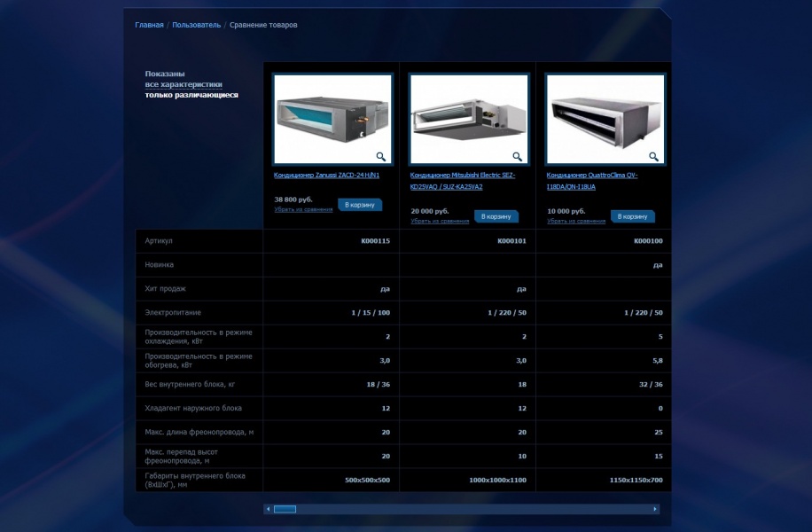Click Хладагент наружного блока label
Image resolution: width=812 pixels, height=532 pixels.
click(x=193, y=408)
